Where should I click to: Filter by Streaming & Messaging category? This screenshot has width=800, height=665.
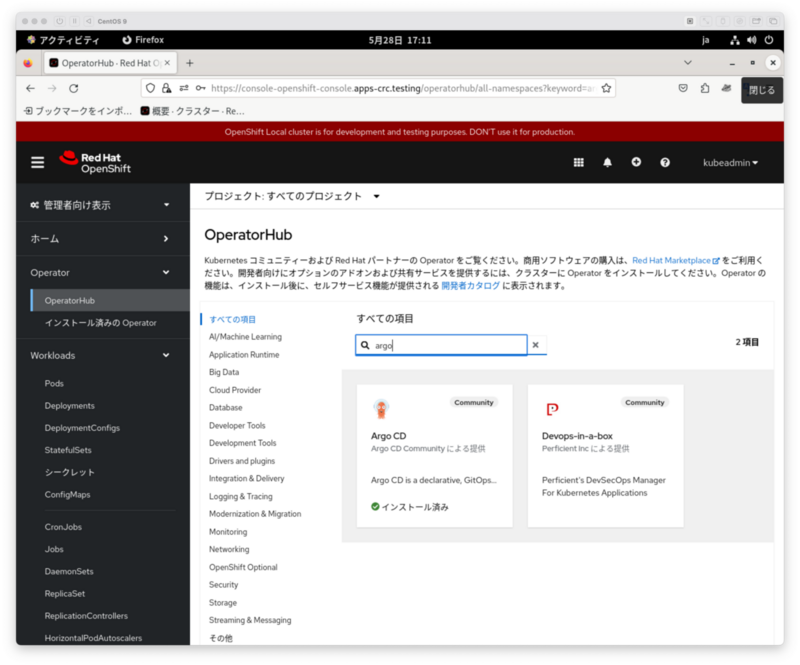pyautogui.click(x=250, y=620)
